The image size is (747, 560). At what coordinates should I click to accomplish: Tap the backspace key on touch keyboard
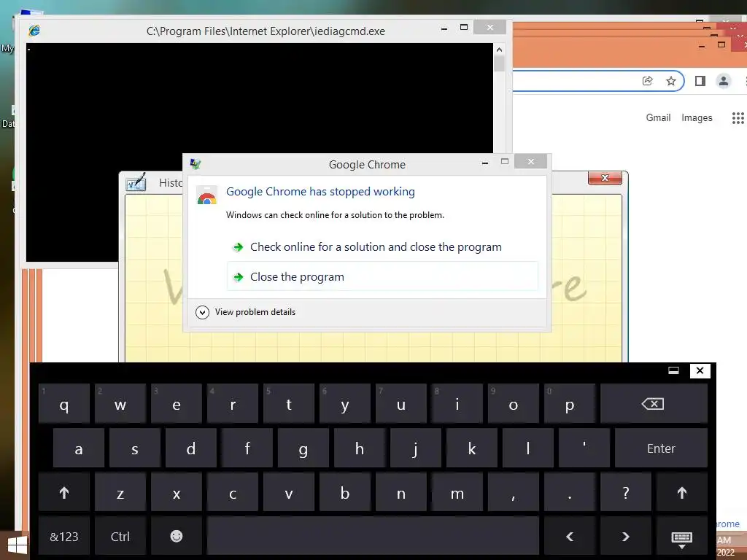click(x=653, y=404)
